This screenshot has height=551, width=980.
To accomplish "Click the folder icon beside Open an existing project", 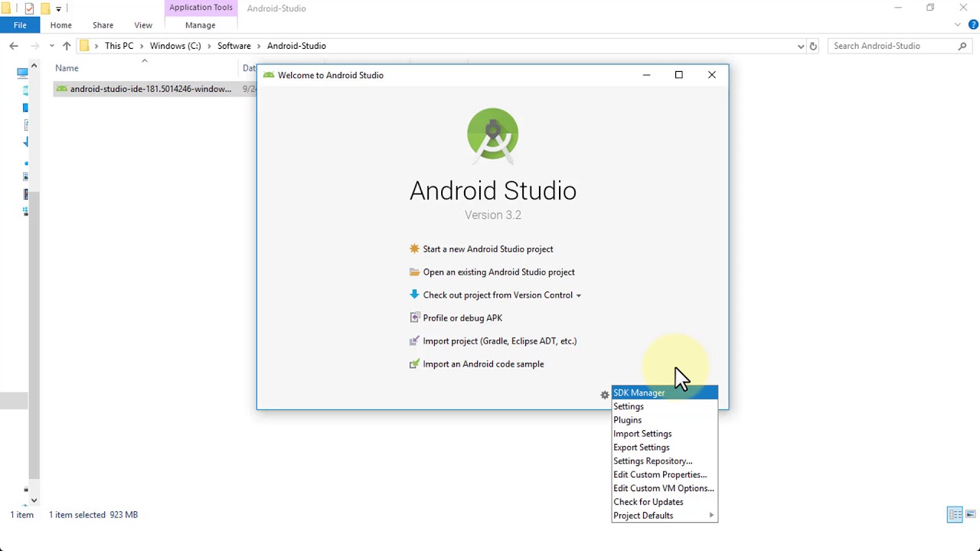I will coord(414,272).
